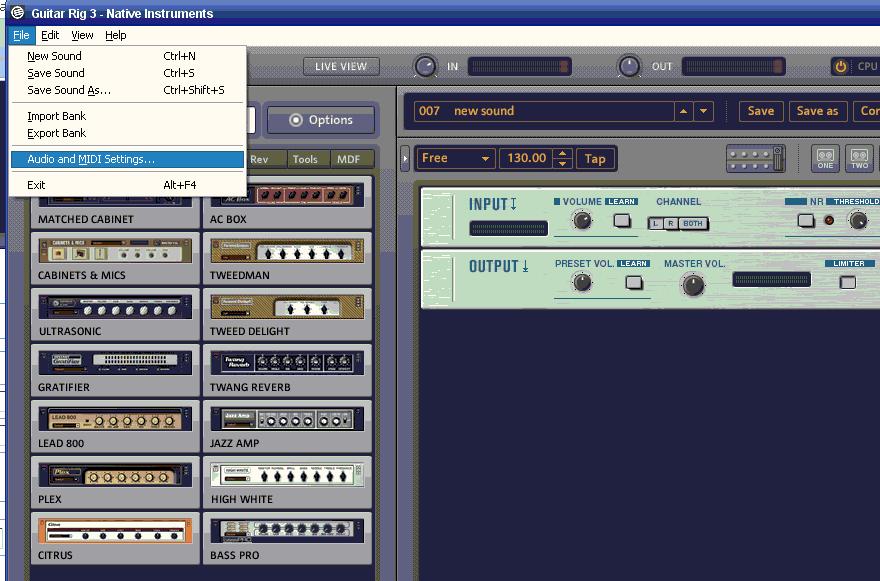The image size is (880, 581).
Task: Open the View menu
Action: [82, 35]
